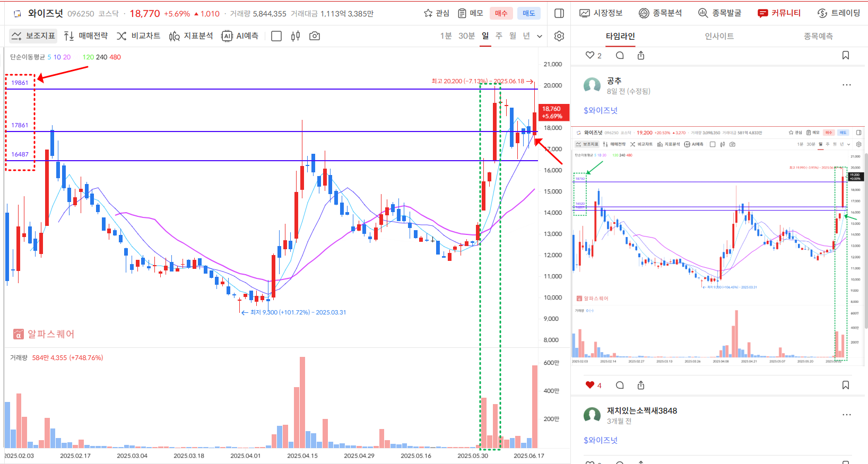
Task: Select moving average period 480
Action: 115,57
